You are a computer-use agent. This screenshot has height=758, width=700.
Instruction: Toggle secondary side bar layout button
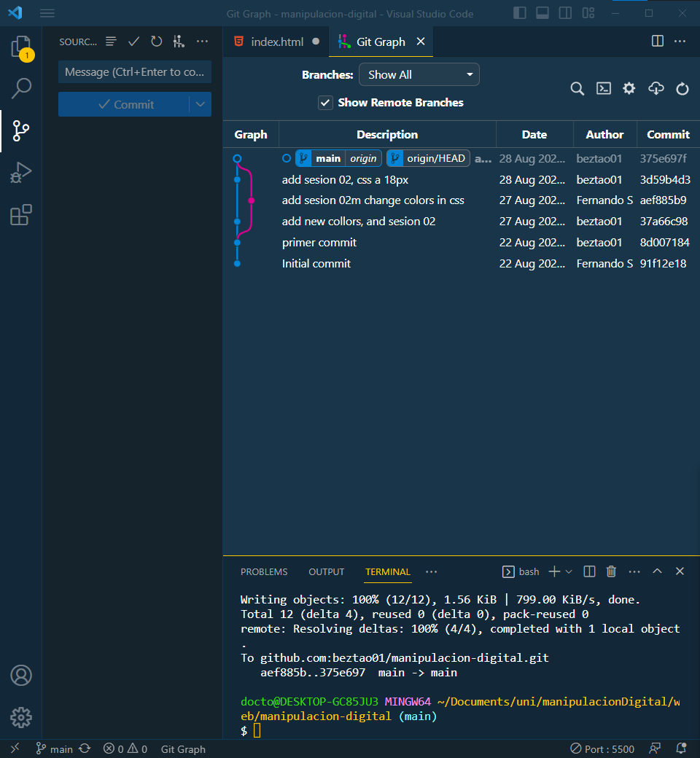(x=565, y=13)
